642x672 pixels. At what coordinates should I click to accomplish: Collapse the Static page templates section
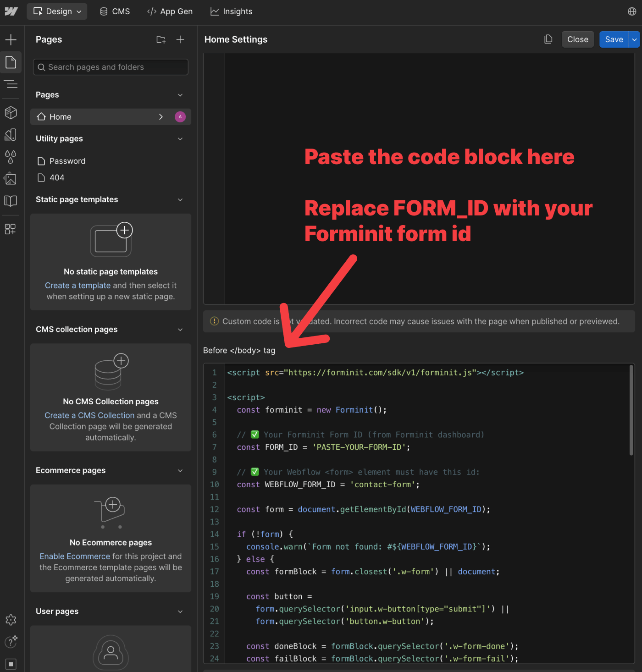180,199
